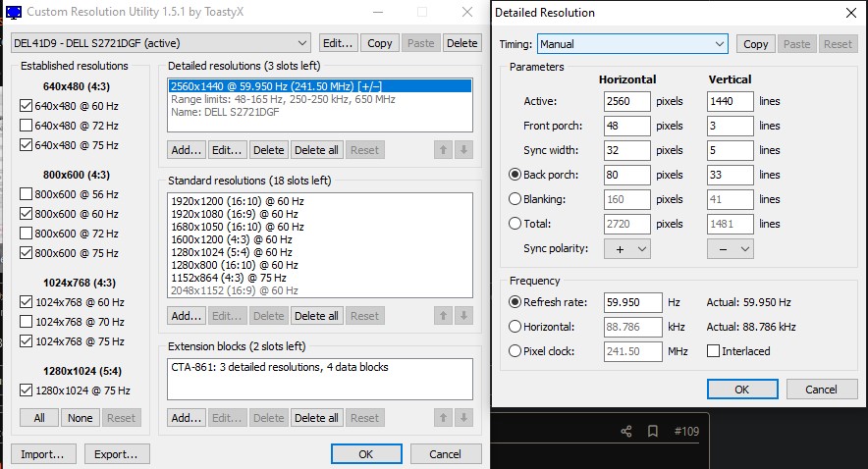The height and width of the screenshot is (469, 868).
Task: Select the Horizontal frequency radio button
Action: coord(515,327)
